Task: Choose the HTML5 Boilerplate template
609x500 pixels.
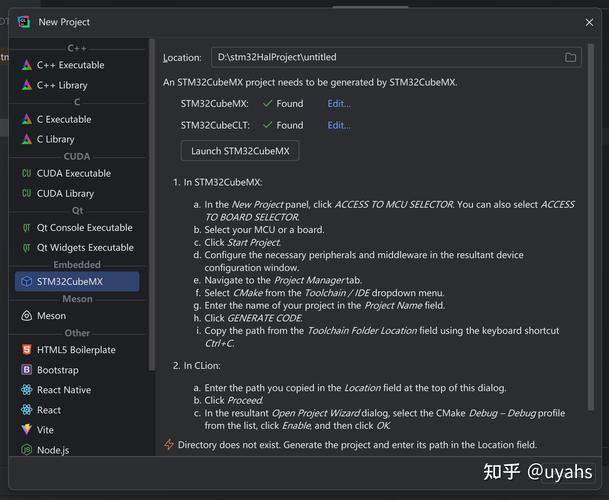Action: (77, 350)
